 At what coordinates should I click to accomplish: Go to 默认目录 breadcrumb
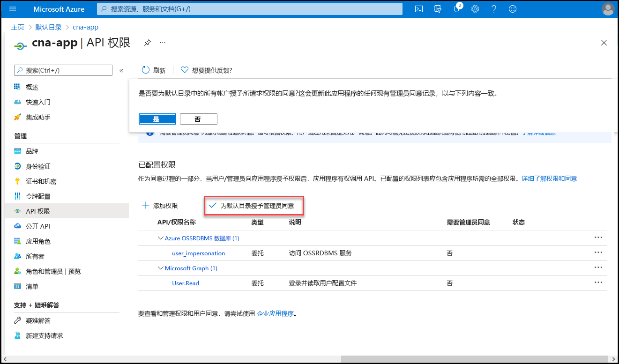(48, 27)
